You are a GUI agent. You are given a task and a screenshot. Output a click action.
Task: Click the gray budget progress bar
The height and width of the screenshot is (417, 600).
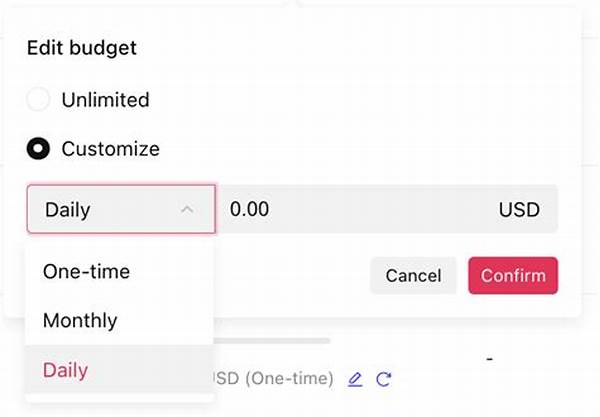tap(272, 340)
